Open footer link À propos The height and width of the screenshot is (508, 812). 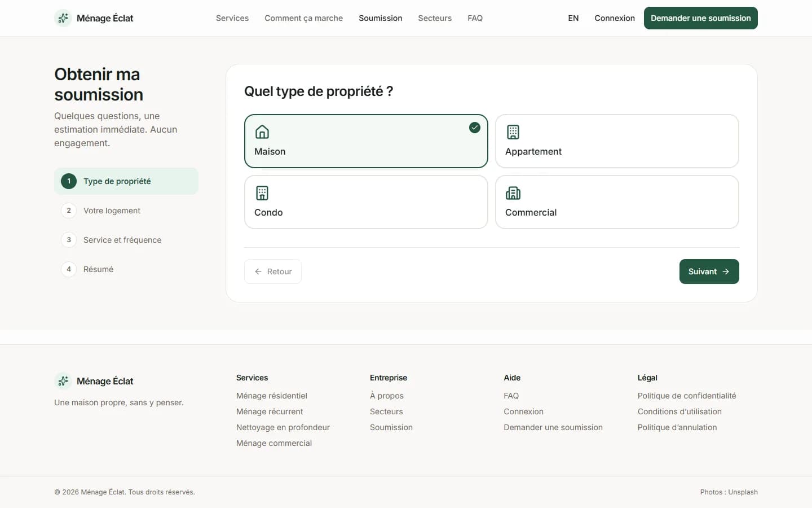pos(387,396)
